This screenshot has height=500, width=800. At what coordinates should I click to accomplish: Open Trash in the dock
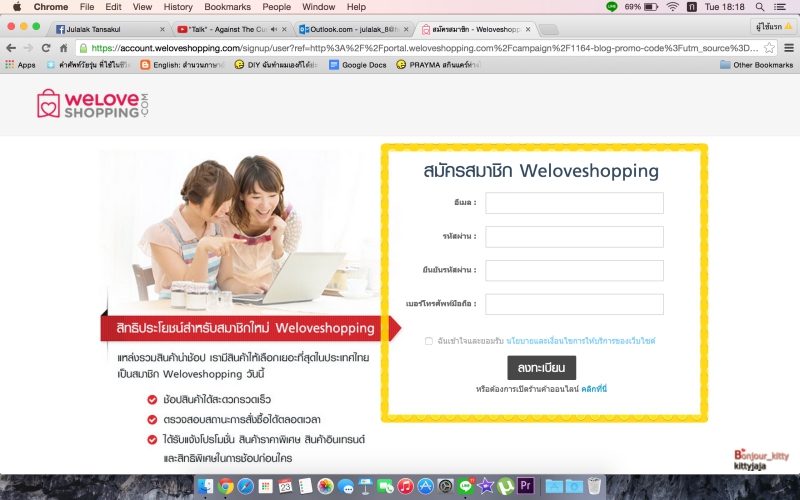(x=594, y=486)
